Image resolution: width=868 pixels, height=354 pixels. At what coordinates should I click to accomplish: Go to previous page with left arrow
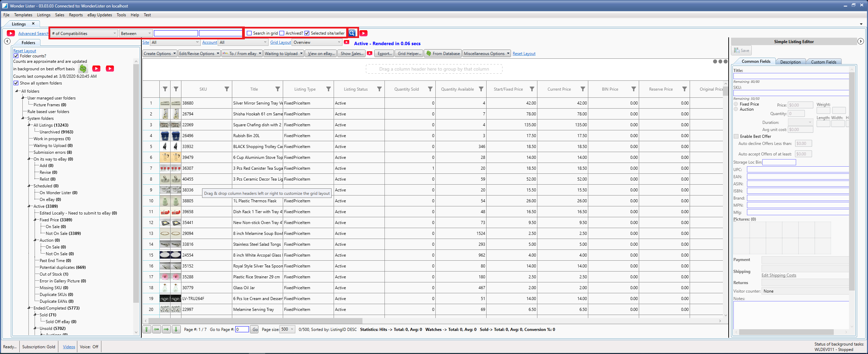click(x=157, y=329)
